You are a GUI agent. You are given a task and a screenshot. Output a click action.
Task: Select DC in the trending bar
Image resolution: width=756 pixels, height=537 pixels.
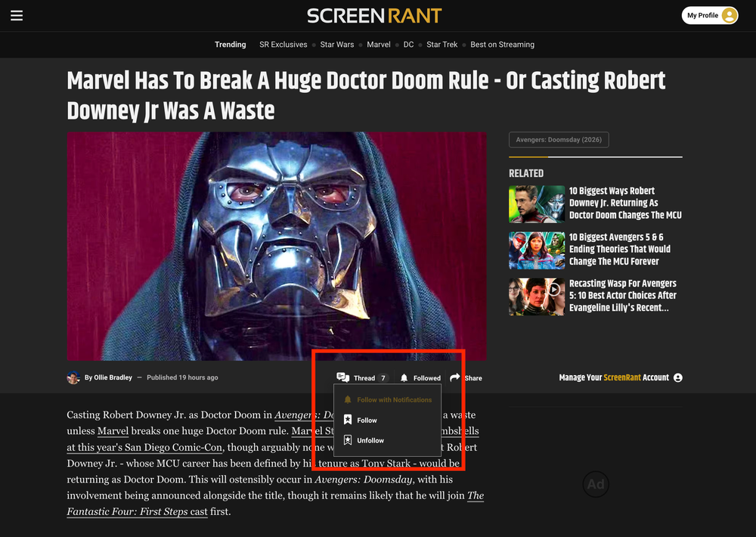408,45
